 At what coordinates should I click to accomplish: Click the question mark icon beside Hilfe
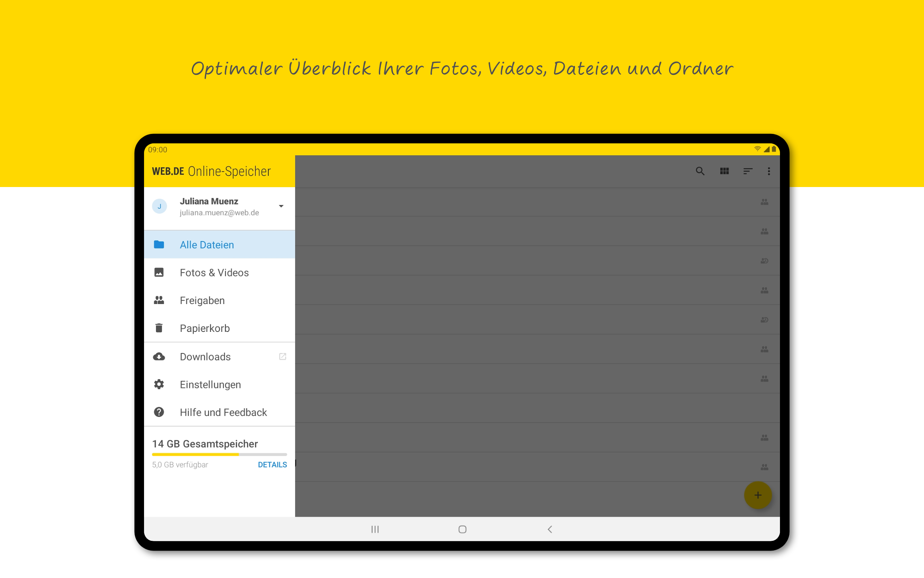point(159,412)
